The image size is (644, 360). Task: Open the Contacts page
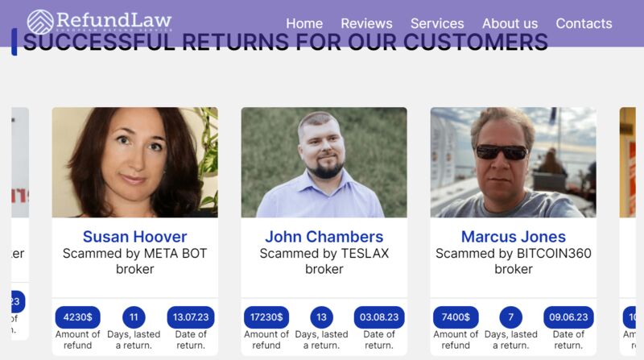pos(584,23)
